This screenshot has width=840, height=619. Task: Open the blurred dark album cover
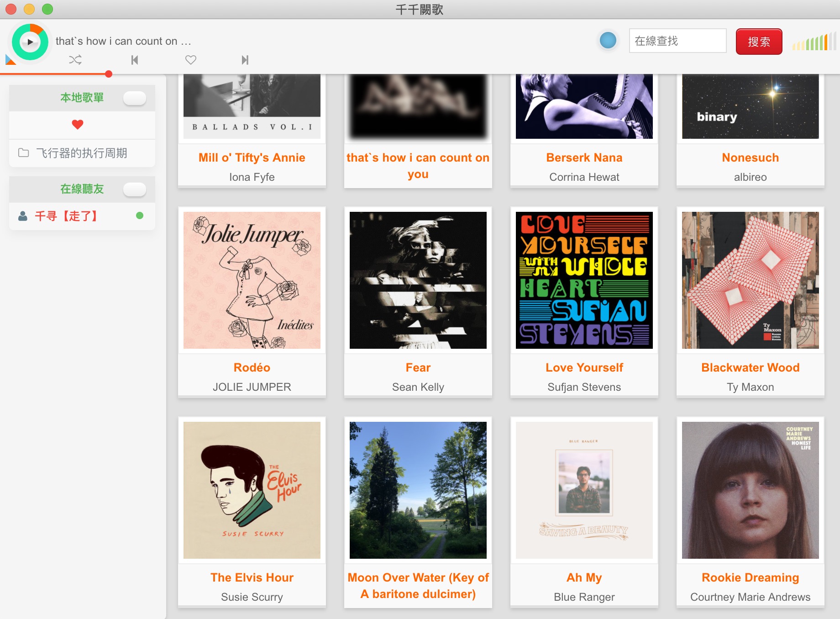[418, 106]
